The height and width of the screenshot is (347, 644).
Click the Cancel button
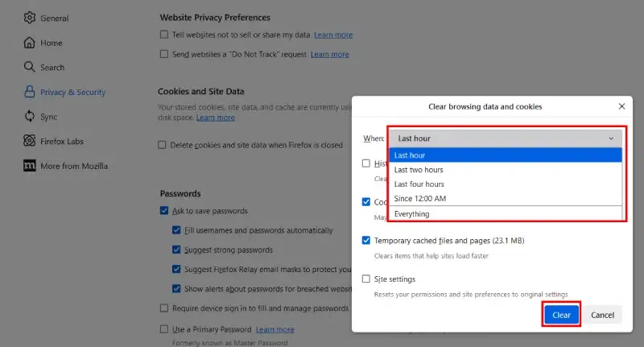coord(602,315)
